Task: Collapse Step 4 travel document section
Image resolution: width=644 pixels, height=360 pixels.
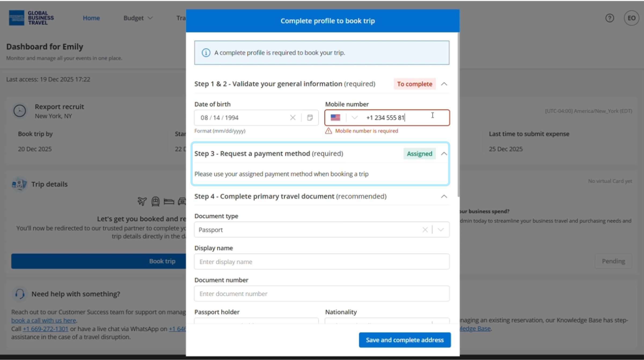Action: click(x=444, y=197)
